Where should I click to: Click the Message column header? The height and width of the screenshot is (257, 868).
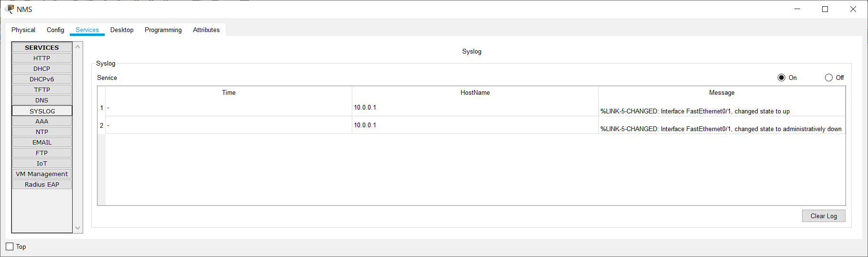pyautogui.click(x=722, y=92)
